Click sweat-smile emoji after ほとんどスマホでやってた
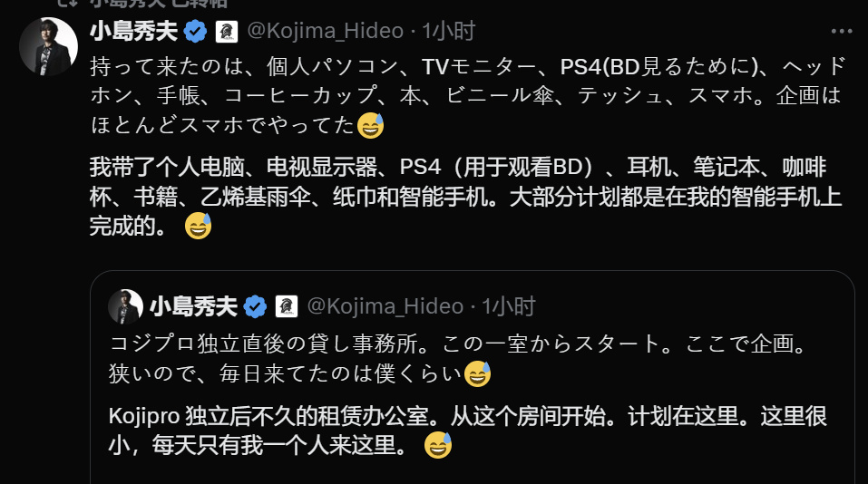 370,125
